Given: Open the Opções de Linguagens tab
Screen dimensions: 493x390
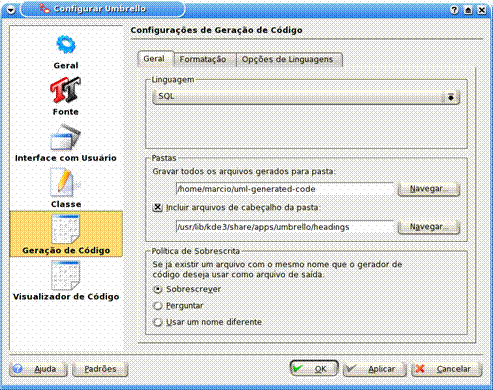Looking at the screenshot, I should point(288,60).
